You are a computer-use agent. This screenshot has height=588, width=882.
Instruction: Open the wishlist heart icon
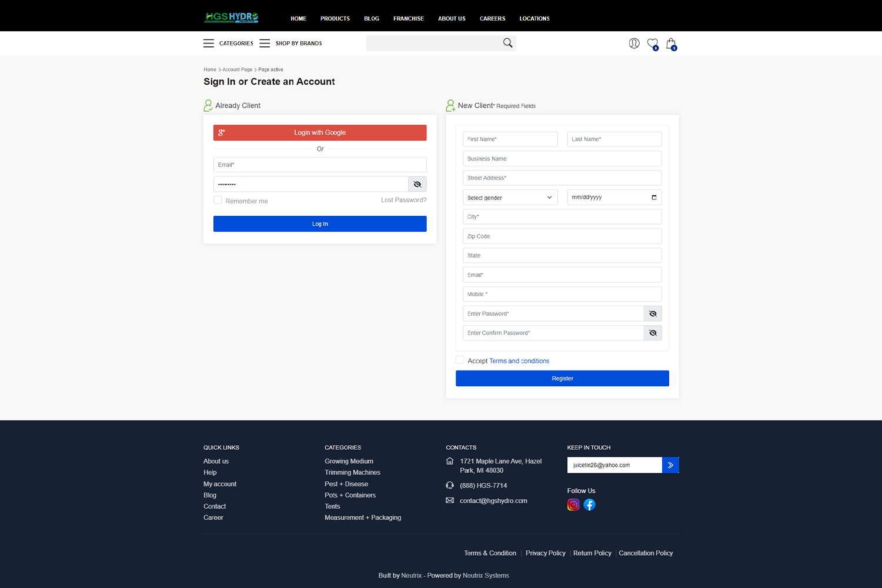pyautogui.click(x=652, y=44)
